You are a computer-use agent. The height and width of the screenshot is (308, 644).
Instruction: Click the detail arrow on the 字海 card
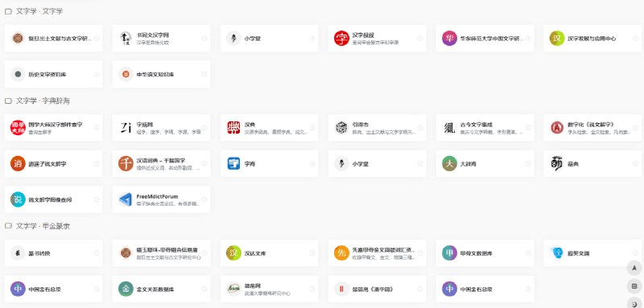[x=312, y=163]
